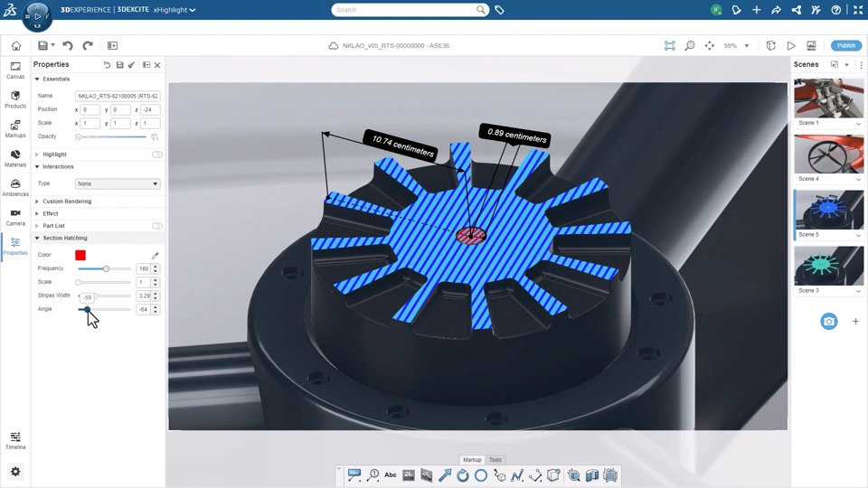This screenshot has width=868, height=488.
Task: Expand the Effect section
Action: (x=37, y=213)
